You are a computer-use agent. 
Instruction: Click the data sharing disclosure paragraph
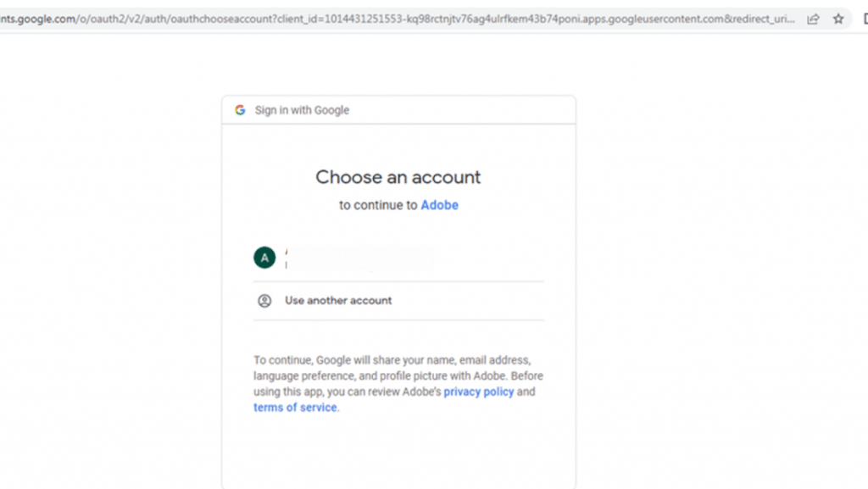tap(398, 384)
